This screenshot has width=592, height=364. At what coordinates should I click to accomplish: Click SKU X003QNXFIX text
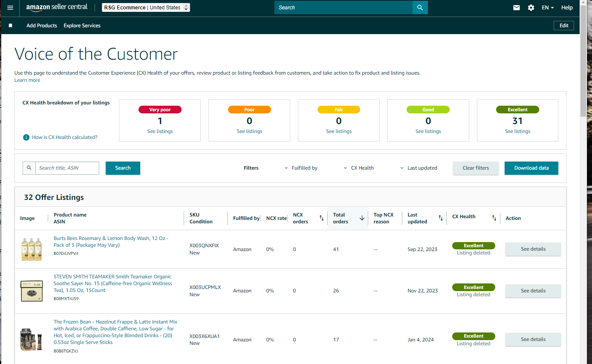204,246
